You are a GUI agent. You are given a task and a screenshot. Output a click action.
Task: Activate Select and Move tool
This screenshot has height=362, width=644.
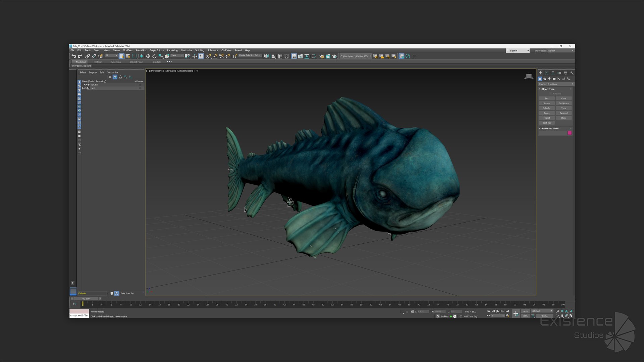coord(148,56)
